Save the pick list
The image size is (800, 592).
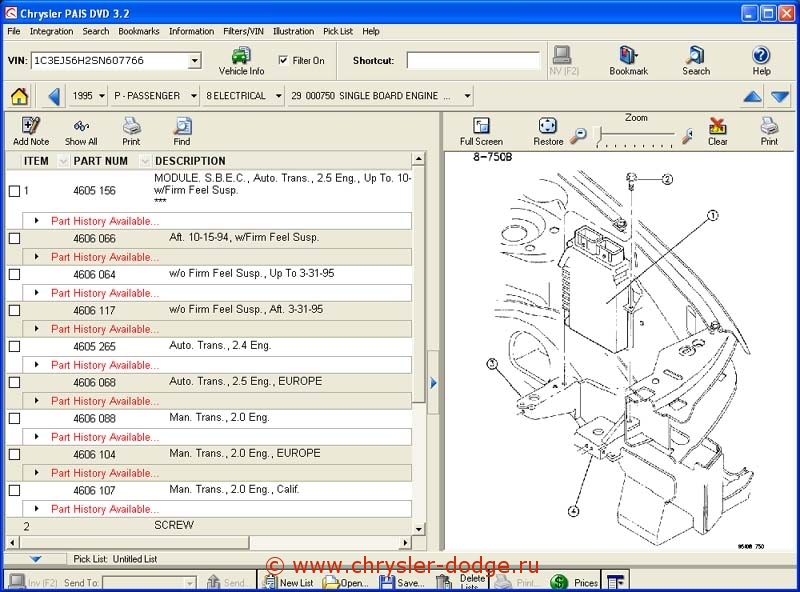pos(402,582)
